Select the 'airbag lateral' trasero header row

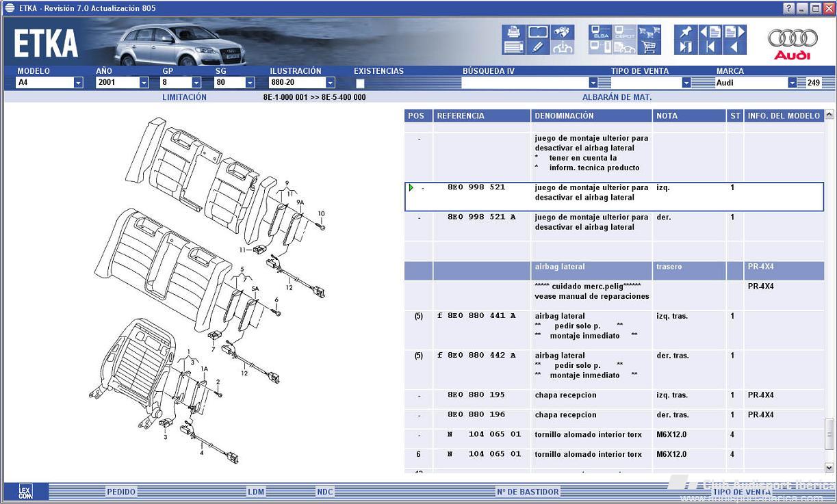pos(614,271)
